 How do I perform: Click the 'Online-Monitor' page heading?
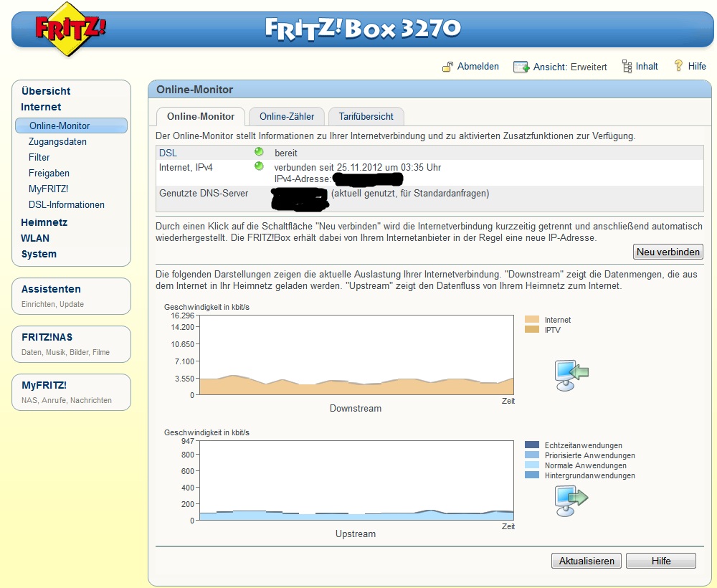coord(195,90)
